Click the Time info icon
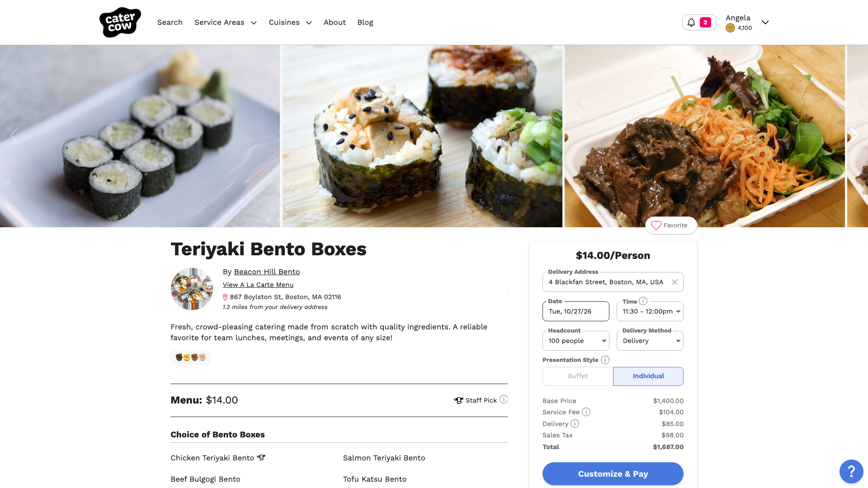The image size is (868, 488). [643, 301]
